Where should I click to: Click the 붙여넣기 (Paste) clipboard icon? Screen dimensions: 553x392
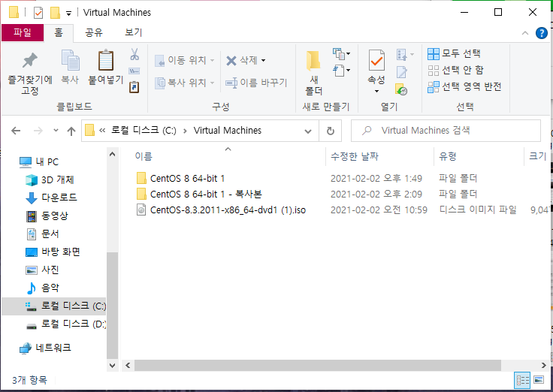[105, 68]
